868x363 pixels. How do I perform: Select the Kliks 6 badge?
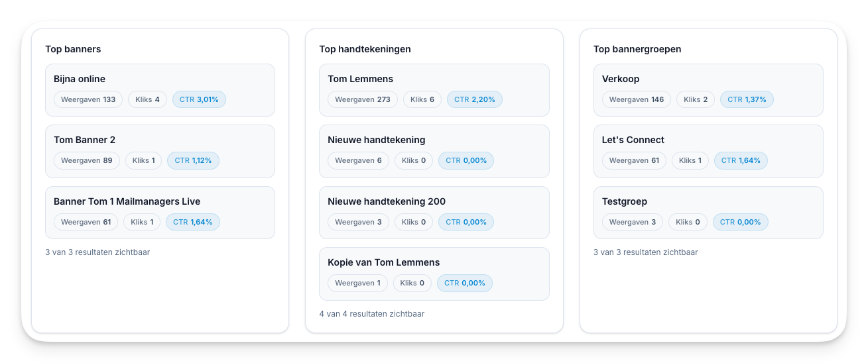click(422, 99)
